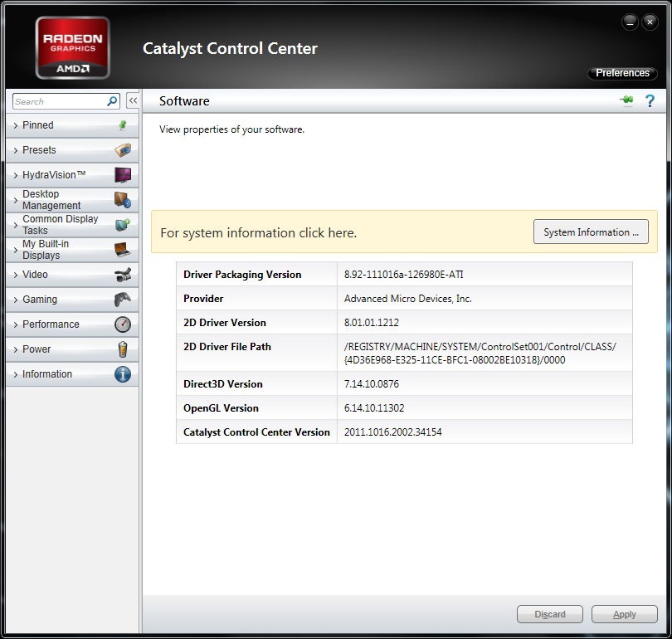Viewport: 672px width, 639px height.
Task: Expand the Pinned section arrow
Action: click(16, 125)
